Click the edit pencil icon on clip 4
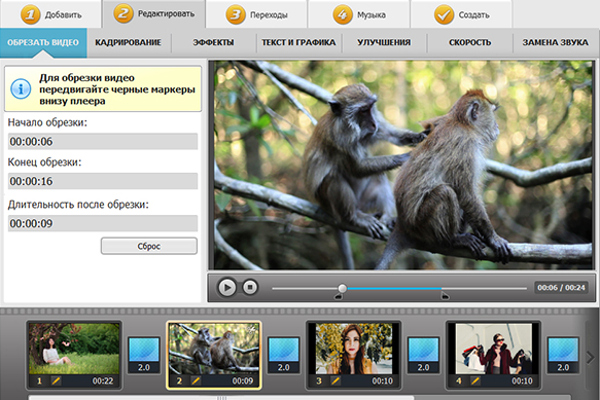The image size is (600, 400). click(475, 381)
